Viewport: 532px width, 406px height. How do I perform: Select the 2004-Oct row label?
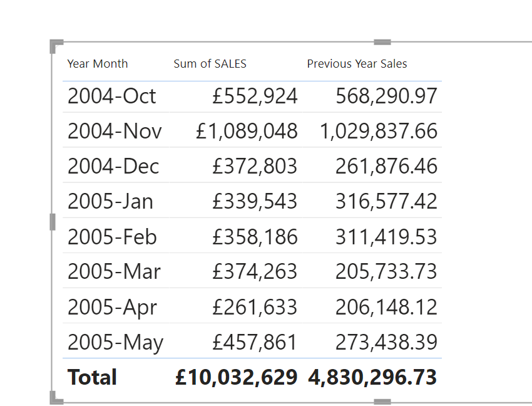click(111, 96)
